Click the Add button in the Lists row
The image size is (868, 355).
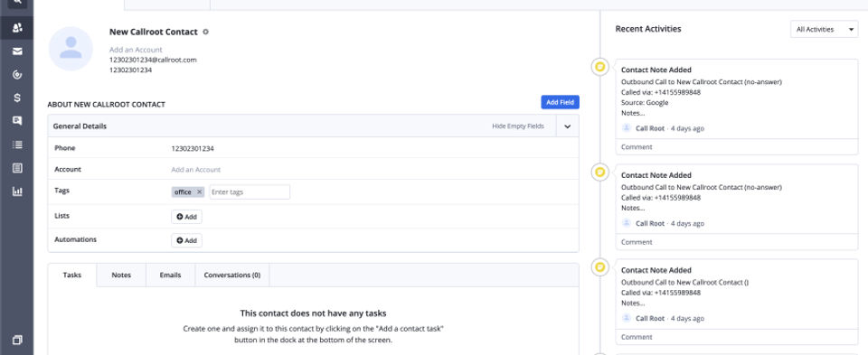[x=186, y=217]
